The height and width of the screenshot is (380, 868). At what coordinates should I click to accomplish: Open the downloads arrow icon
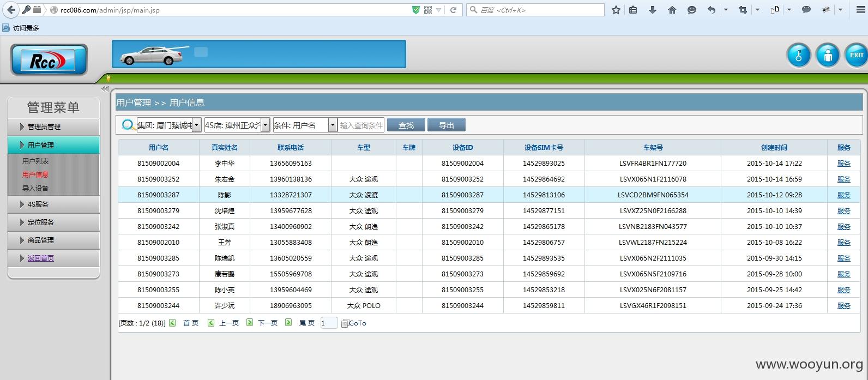(x=652, y=10)
